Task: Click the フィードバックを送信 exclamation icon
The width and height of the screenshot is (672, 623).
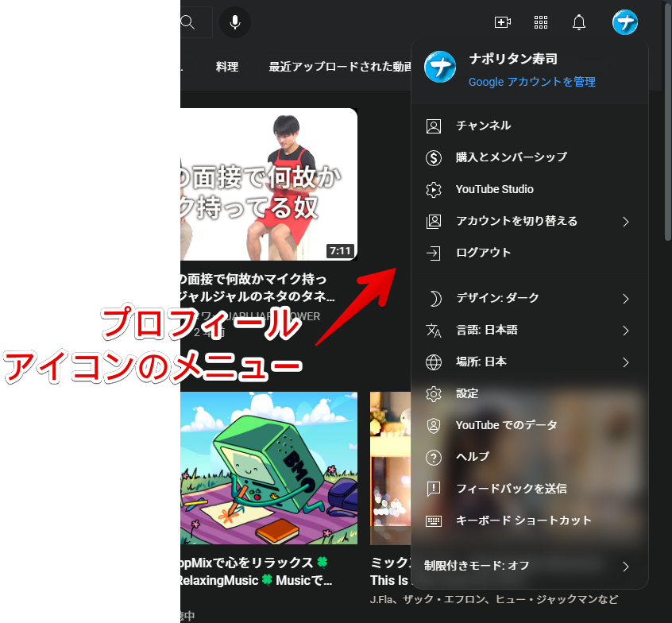Action: (x=433, y=489)
